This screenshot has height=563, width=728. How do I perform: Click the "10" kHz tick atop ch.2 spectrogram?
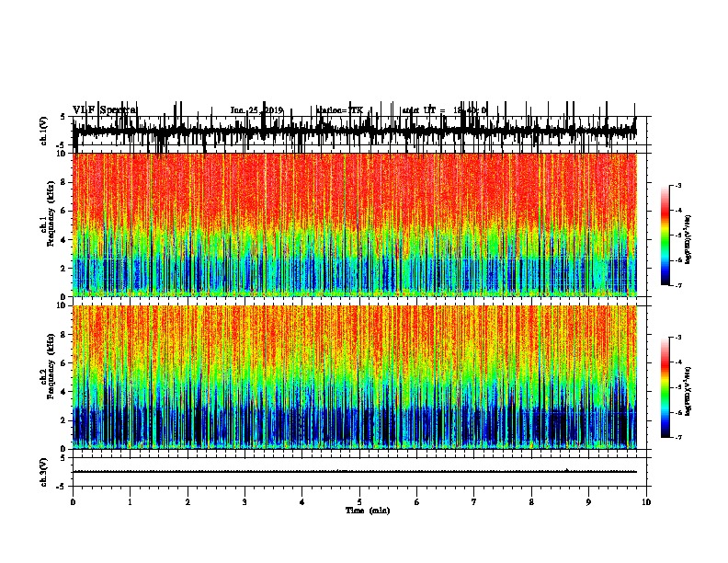(x=63, y=305)
